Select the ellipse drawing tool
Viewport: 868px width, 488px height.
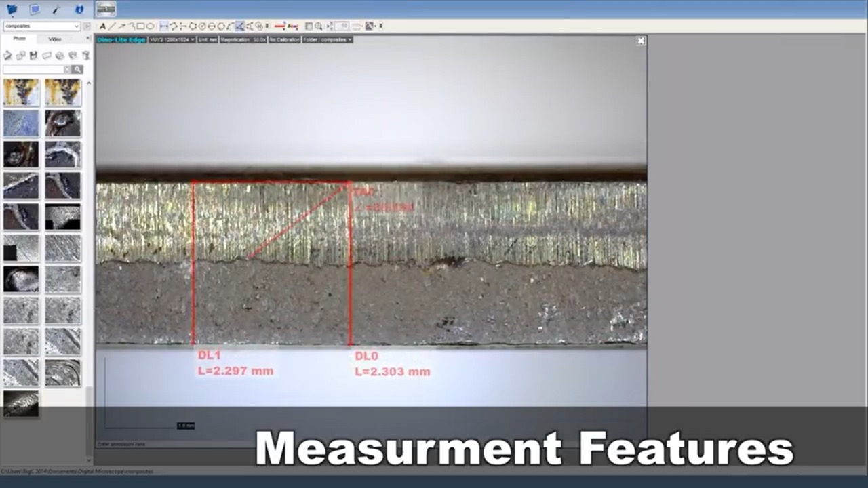pos(150,26)
